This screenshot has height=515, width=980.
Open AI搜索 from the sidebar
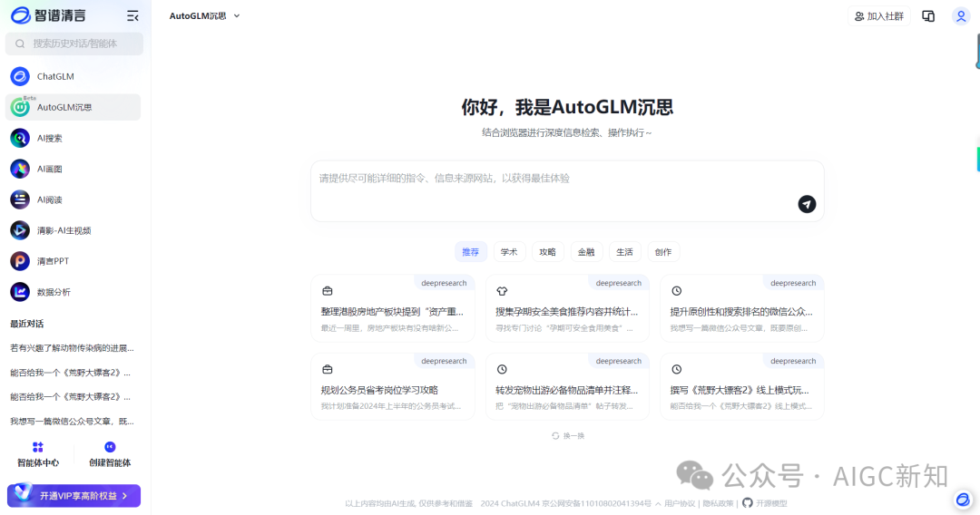tap(73, 138)
